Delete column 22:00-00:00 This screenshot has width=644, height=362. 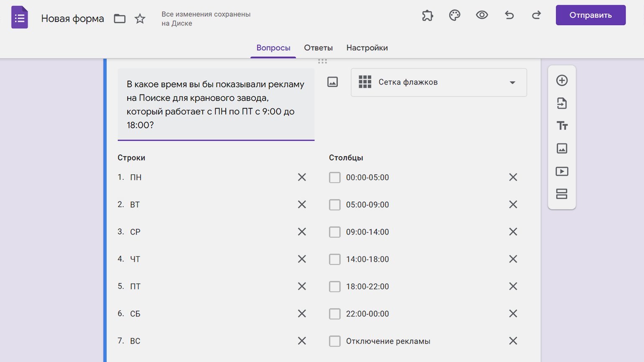point(513,314)
